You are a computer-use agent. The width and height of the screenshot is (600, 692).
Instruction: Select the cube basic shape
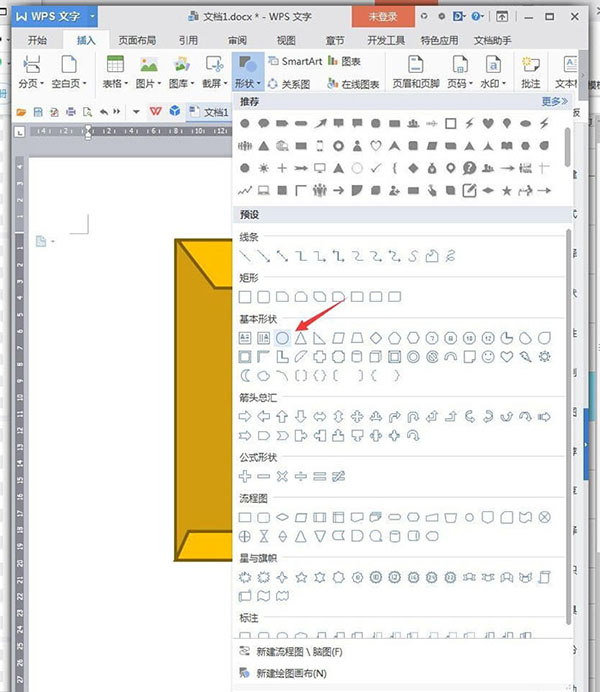pyautogui.click(x=376, y=357)
